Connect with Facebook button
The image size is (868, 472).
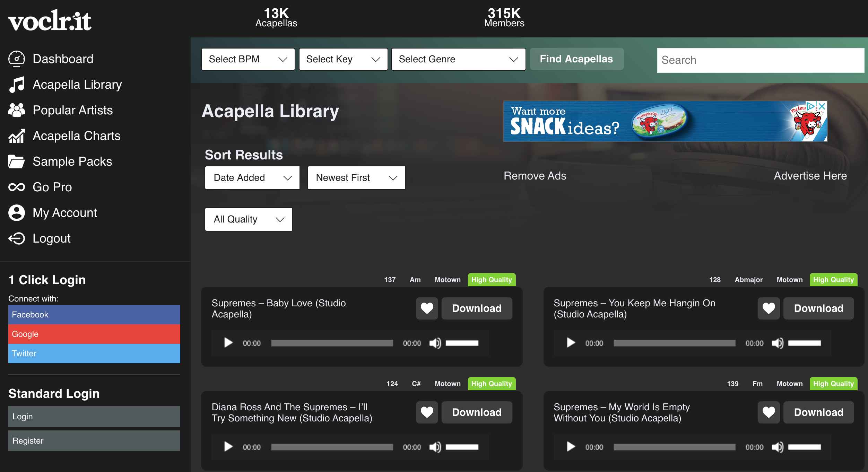(x=94, y=315)
